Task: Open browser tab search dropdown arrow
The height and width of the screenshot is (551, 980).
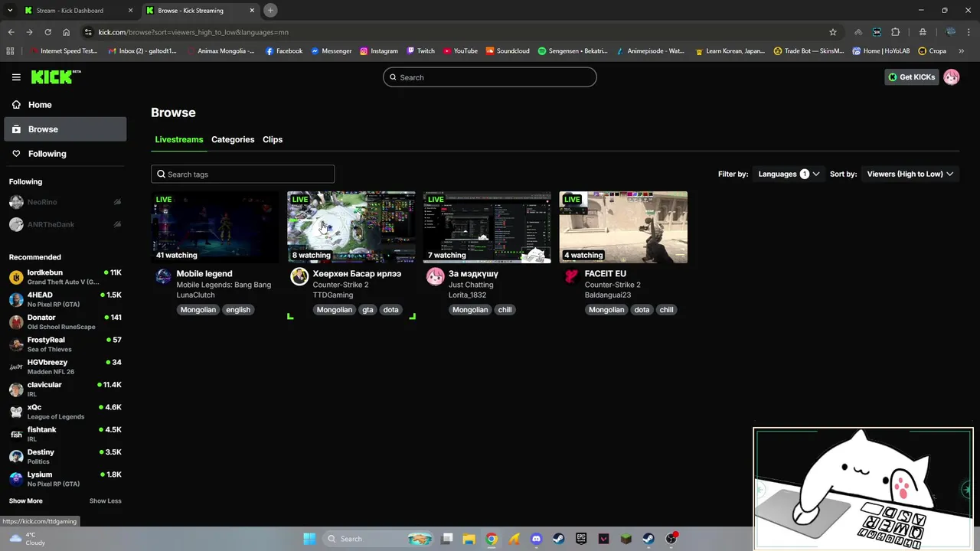Action: [x=9, y=11]
